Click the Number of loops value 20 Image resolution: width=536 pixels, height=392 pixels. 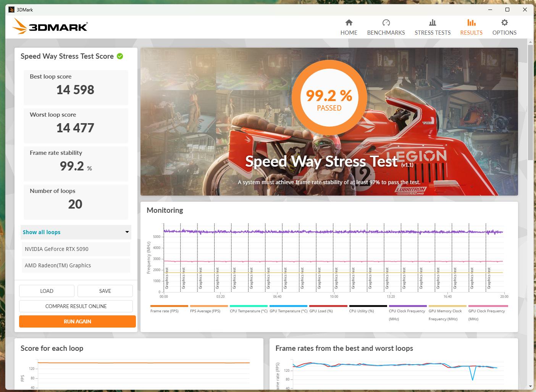(x=75, y=204)
